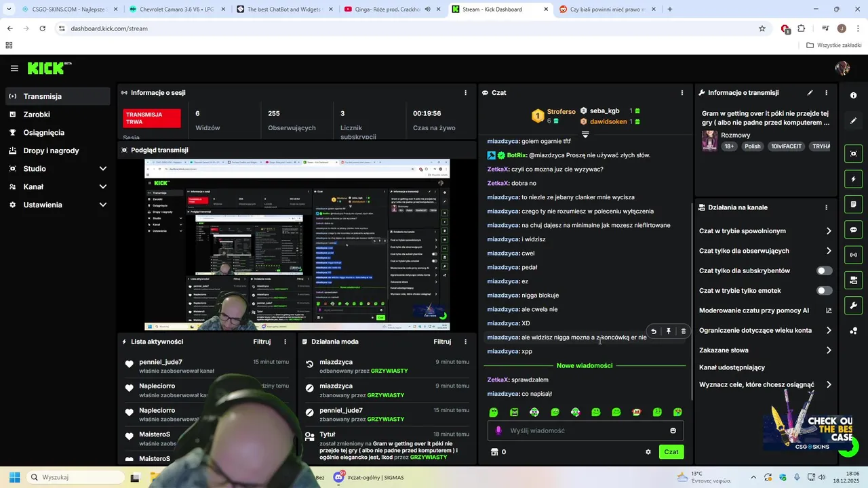Open Czat tylko dla obserwujących options

(766, 251)
